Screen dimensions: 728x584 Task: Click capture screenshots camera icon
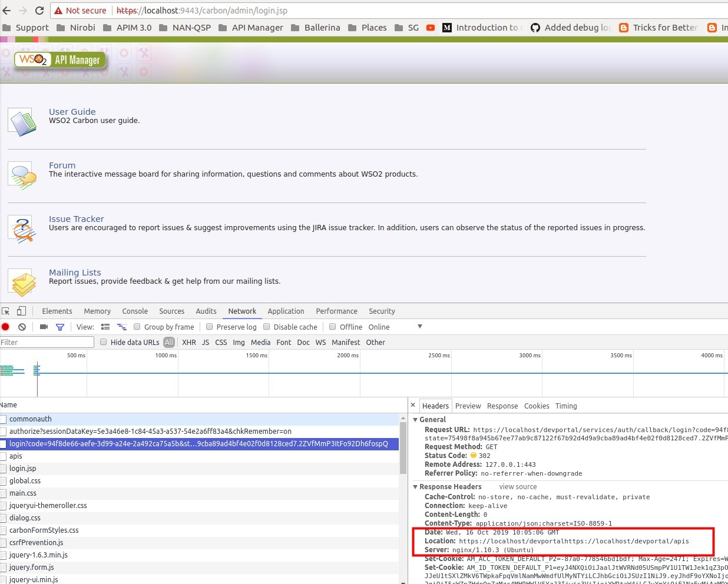(x=44, y=327)
